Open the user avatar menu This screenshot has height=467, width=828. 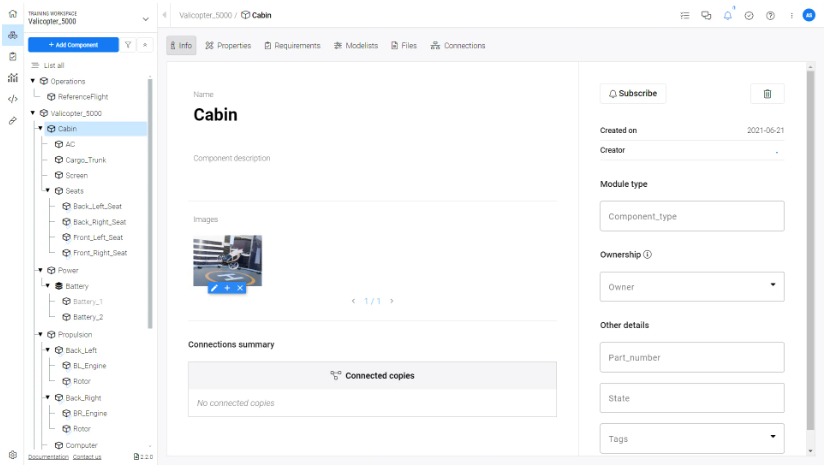click(x=808, y=15)
